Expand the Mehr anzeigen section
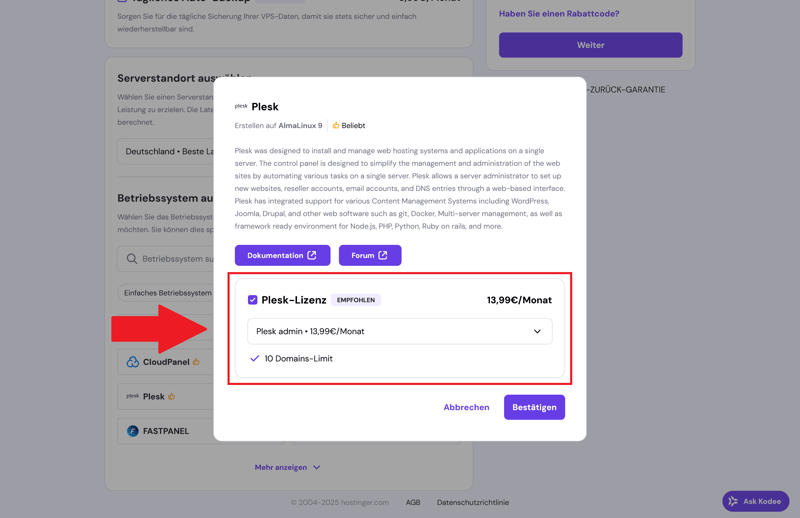 [x=287, y=467]
